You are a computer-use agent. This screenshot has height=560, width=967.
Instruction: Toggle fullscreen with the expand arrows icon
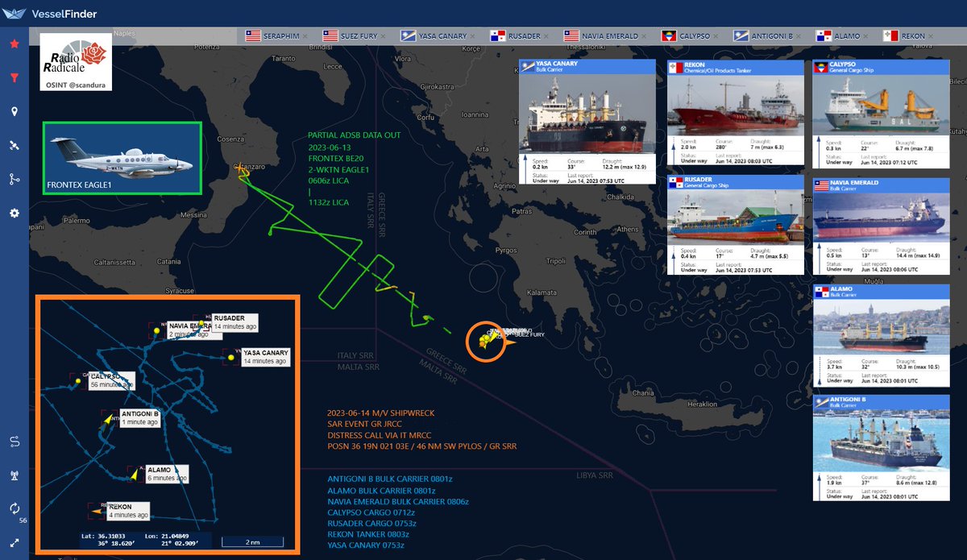[15, 542]
